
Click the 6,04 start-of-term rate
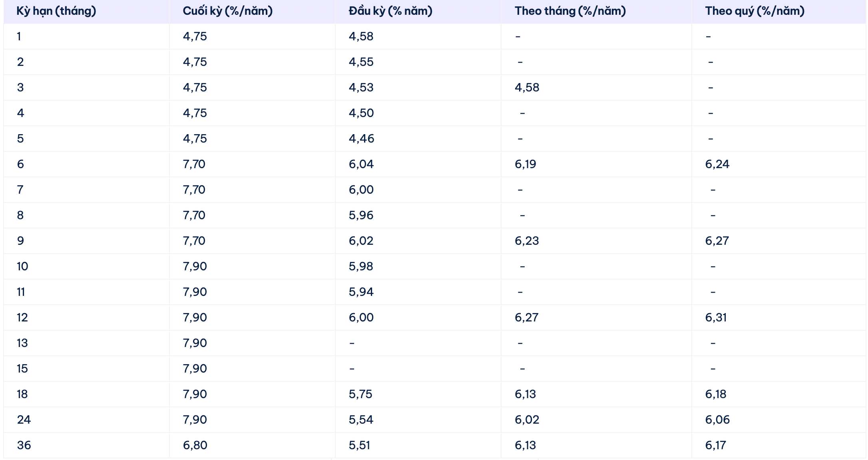361,165
